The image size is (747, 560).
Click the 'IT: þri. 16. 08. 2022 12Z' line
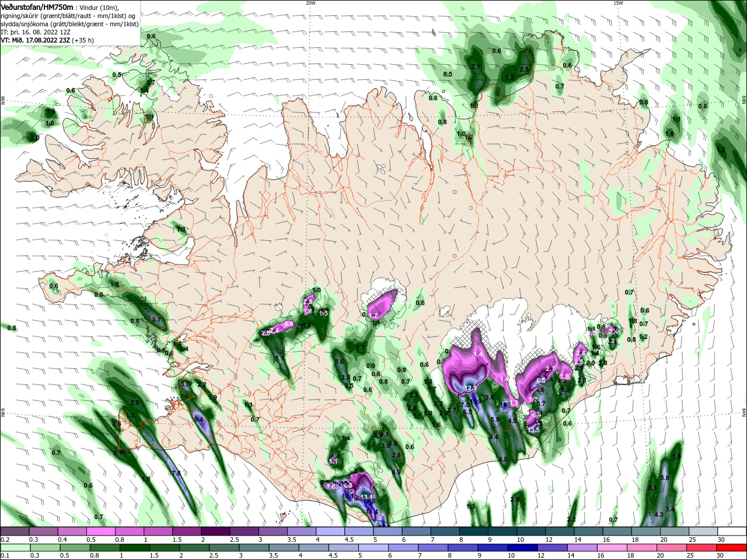[36, 32]
